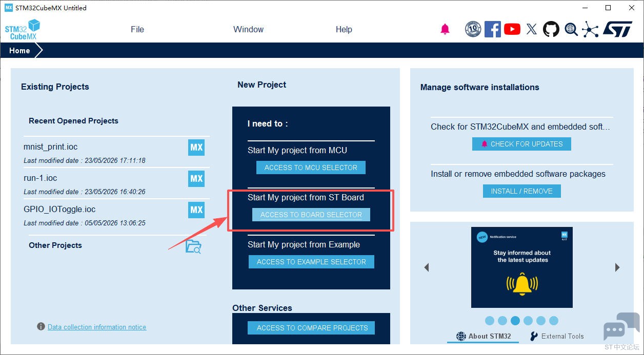Select third (active) carousel dot
The height and width of the screenshot is (355, 644).
coord(515,321)
